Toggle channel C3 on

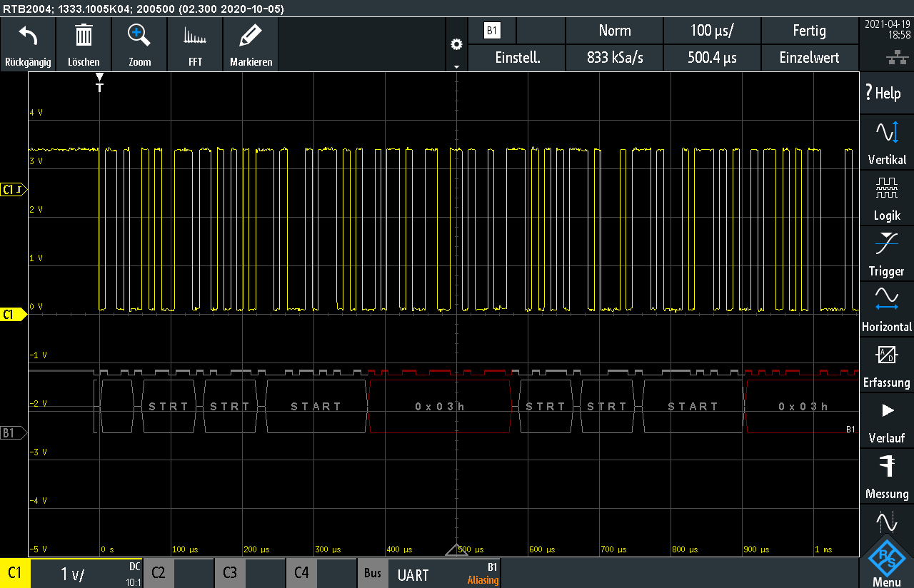(x=230, y=573)
